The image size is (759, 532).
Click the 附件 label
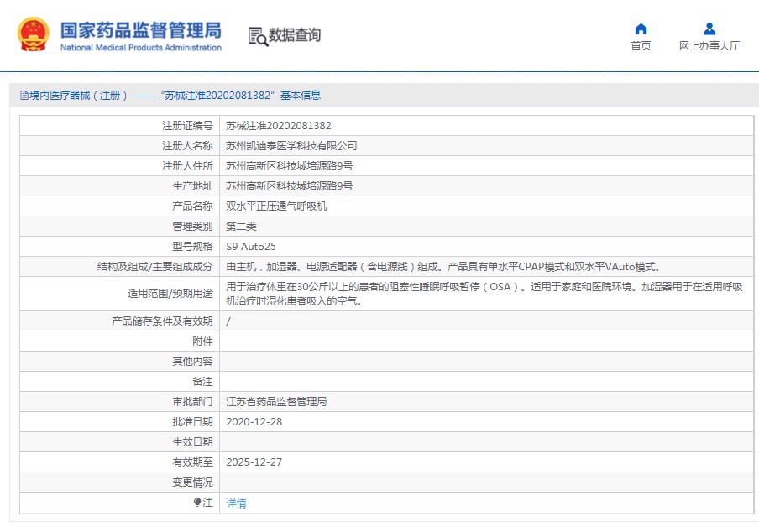click(x=203, y=342)
